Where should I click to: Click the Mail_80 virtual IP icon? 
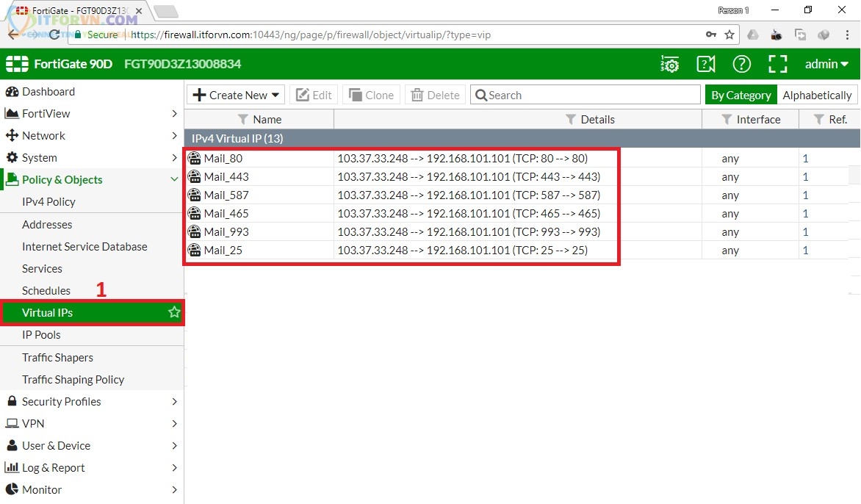(195, 158)
